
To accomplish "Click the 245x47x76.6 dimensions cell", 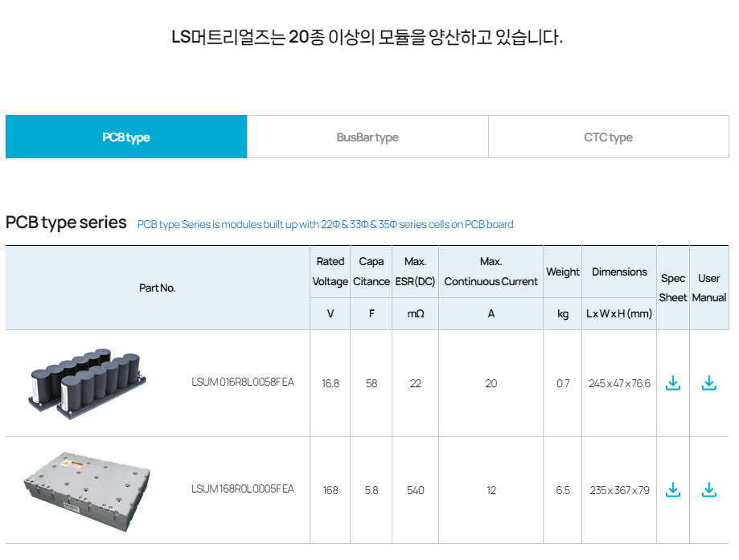I will tap(619, 383).
